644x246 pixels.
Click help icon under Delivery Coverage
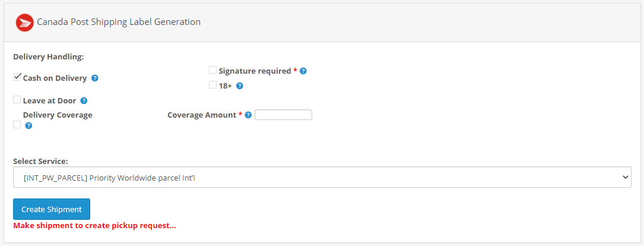[28, 126]
